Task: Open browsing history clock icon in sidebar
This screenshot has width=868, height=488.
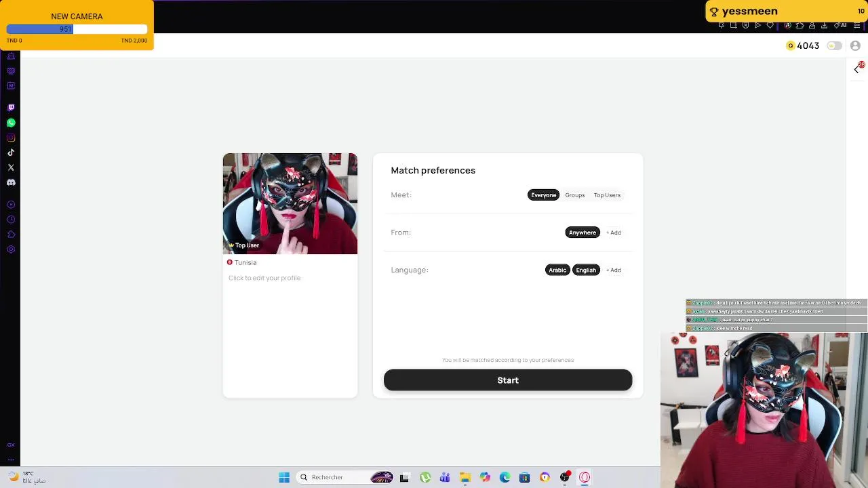Action: (x=11, y=220)
